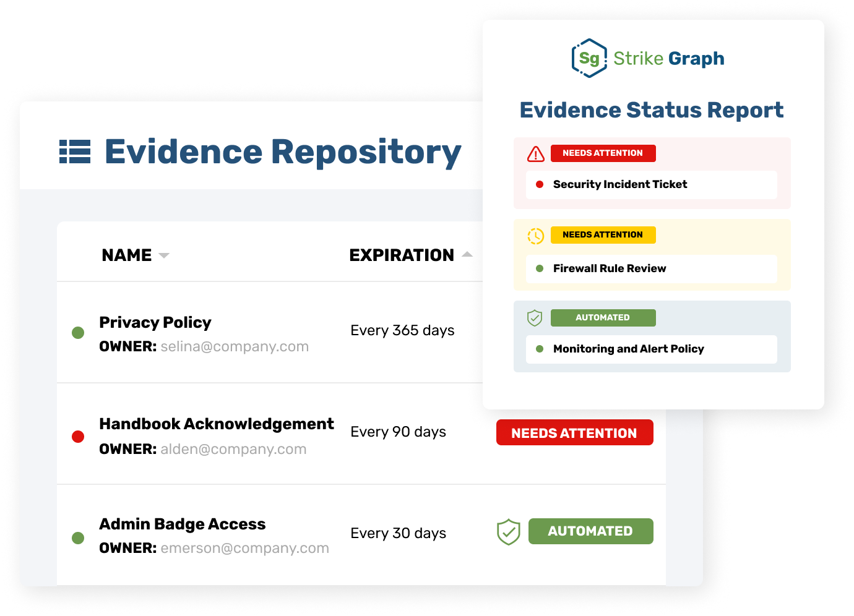Click green status dot for Admin Badge Access

click(x=78, y=537)
